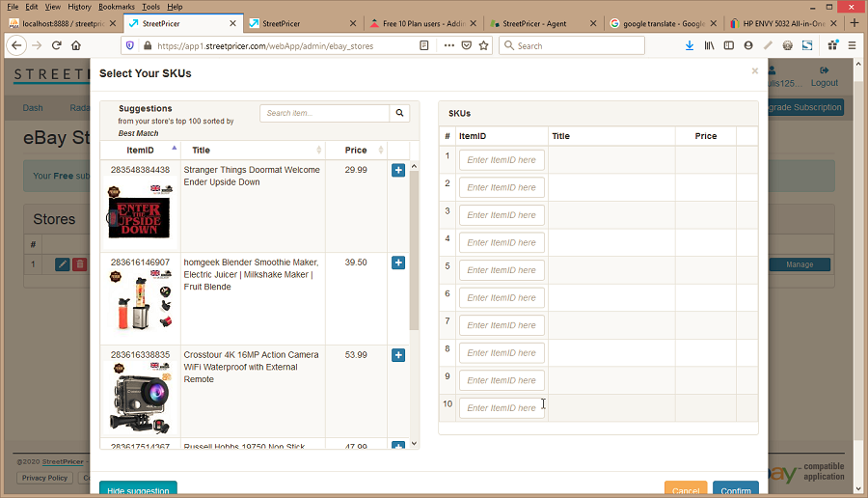
Task: Add the Stranger Things Doormat item
Action: 398,171
